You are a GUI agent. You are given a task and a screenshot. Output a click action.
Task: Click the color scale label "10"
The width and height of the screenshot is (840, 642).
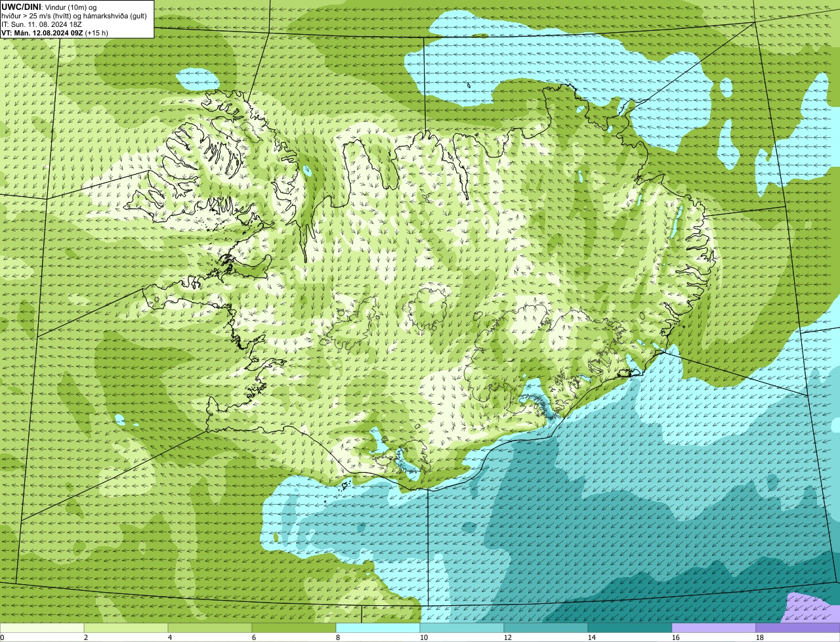pos(423,637)
